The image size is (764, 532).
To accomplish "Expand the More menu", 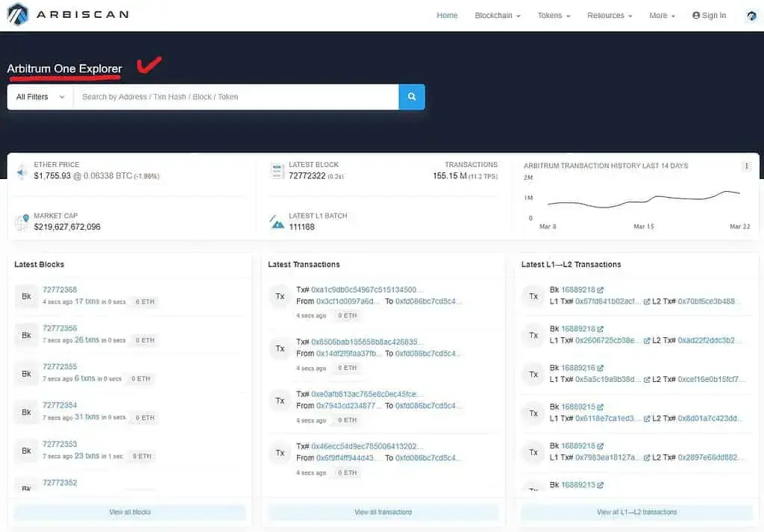I will pyautogui.click(x=663, y=16).
